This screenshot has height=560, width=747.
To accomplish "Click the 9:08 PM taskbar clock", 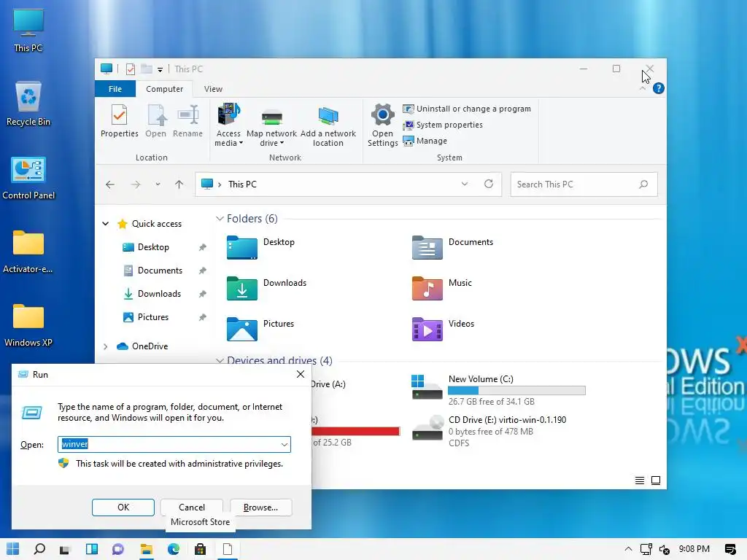I will pos(694,549).
